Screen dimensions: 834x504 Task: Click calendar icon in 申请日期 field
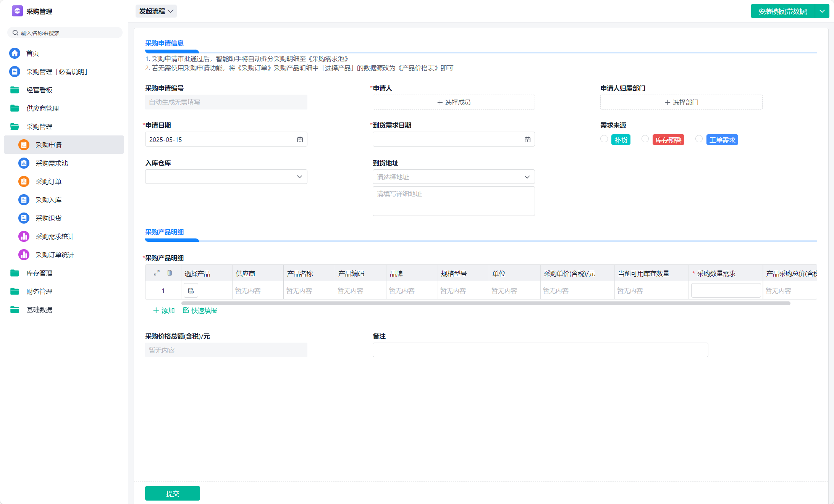(x=300, y=140)
